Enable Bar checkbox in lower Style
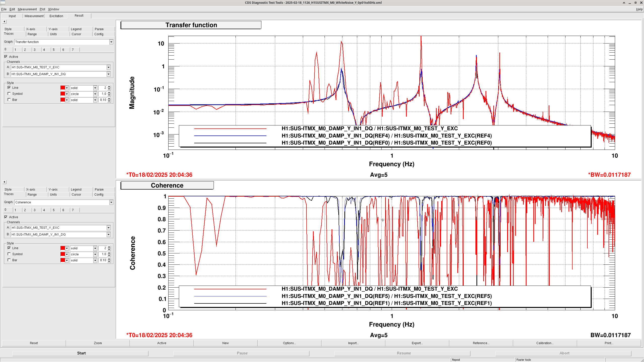Image resolution: width=644 pixels, height=362 pixels. coord(9,260)
